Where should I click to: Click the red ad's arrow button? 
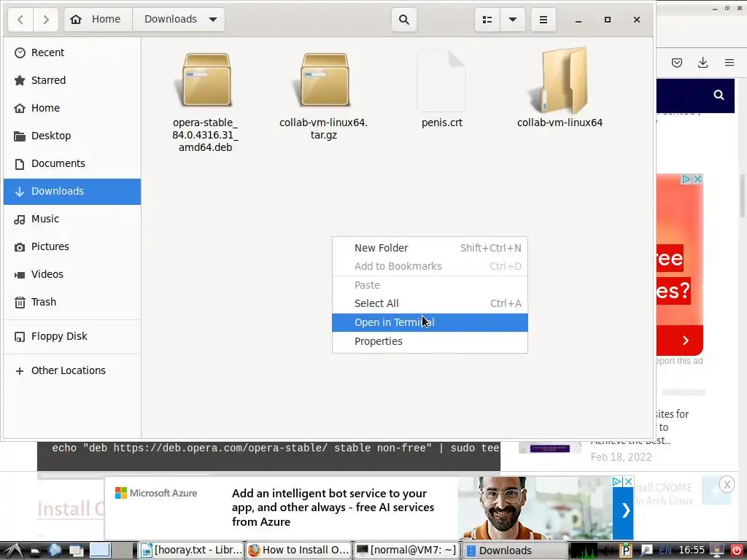[686, 341]
